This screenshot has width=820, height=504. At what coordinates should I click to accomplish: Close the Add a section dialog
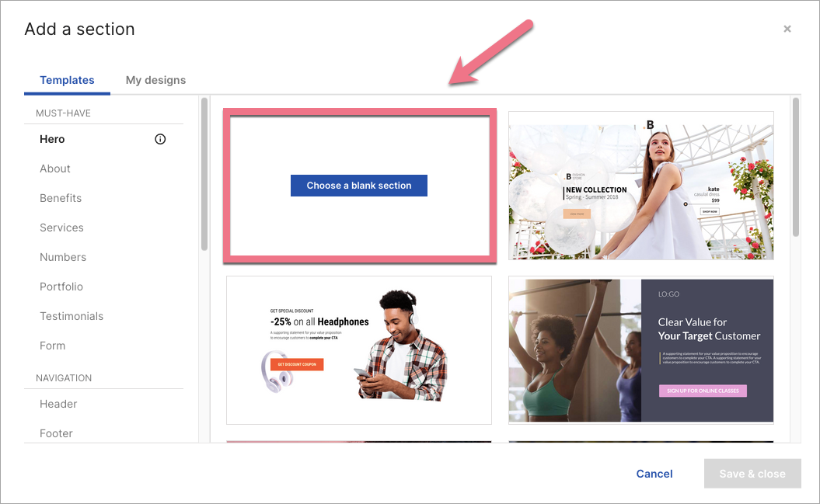click(x=787, y=30)
